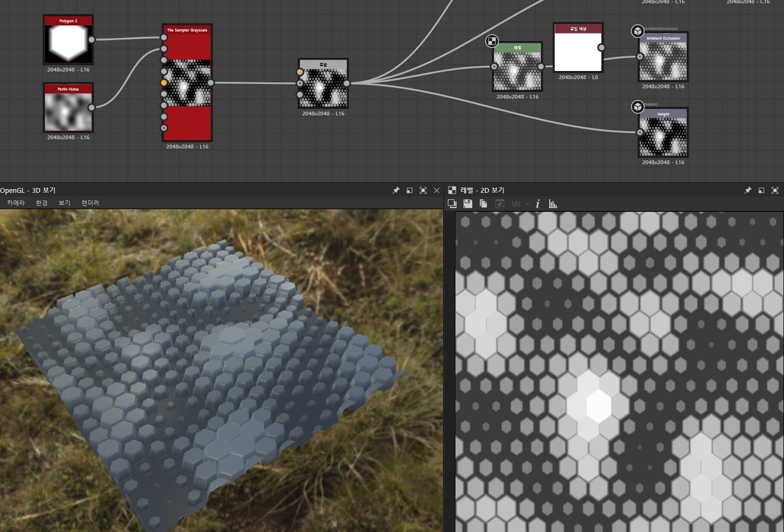Click input connector of Ambient Occlusion node
The width and height of the screenshot is (784, 532).
click(x=640, y=56)
